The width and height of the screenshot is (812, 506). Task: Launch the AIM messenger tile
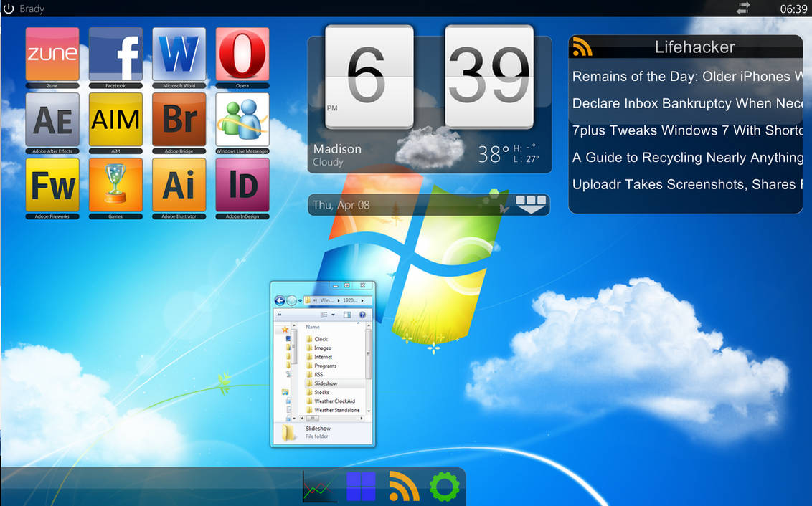(x=115, y=120)
